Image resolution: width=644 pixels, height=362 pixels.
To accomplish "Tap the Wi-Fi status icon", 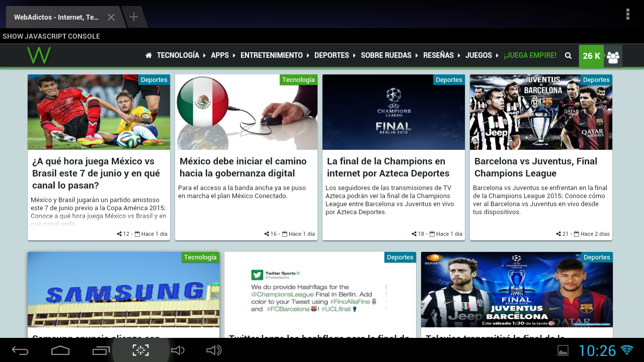I will [x=627, y=350].
